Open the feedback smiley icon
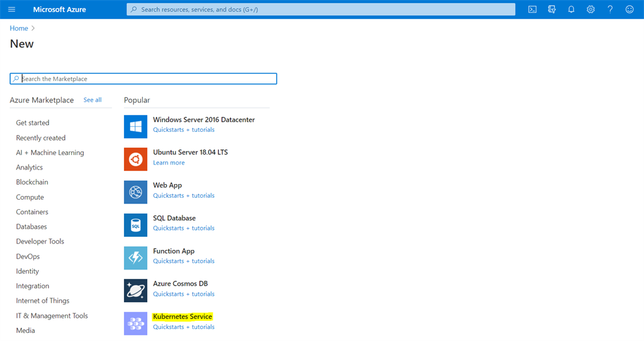The image size is (644, 341). point(629,9)
